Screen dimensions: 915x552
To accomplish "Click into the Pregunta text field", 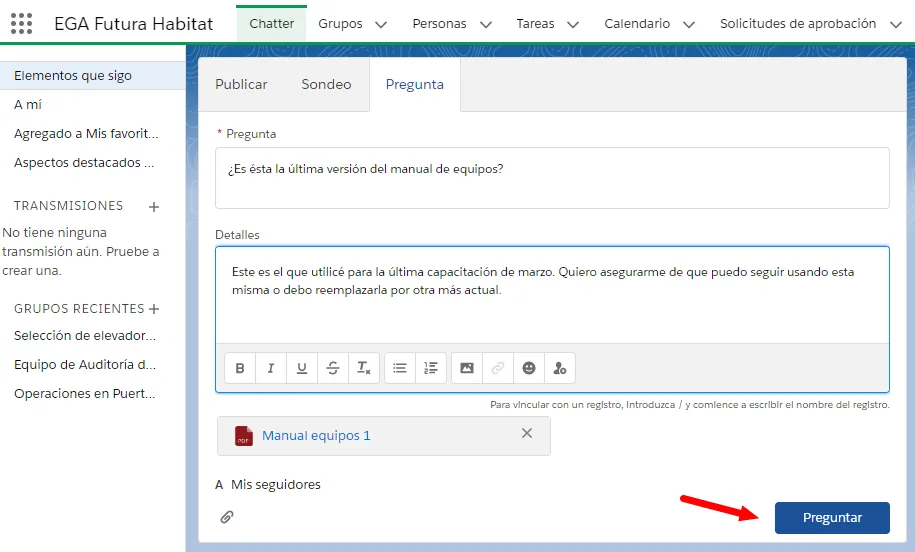I will pos(552,178).
